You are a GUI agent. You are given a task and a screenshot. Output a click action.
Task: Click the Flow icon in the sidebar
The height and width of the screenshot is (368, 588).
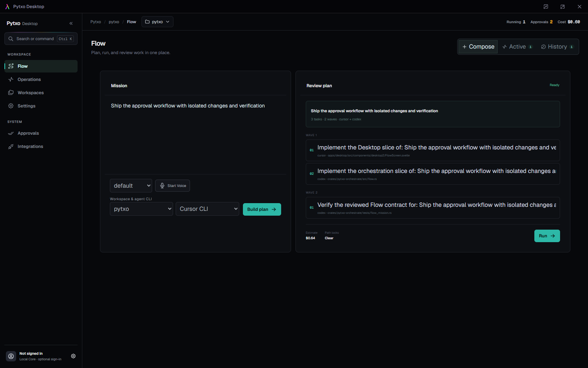11,66
